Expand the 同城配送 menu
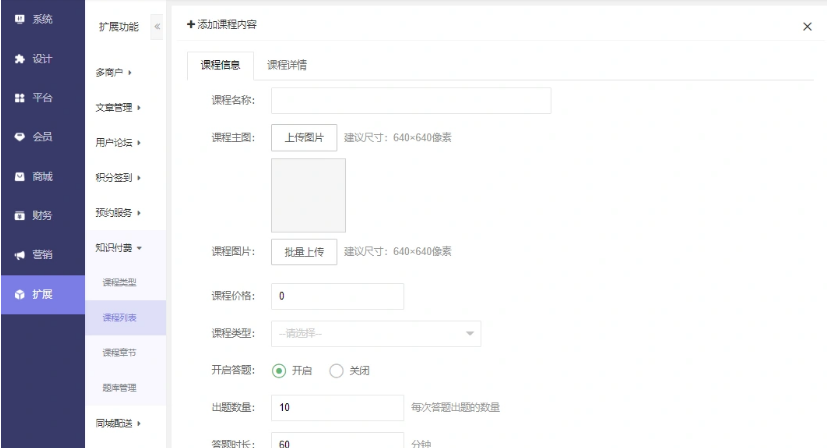Image resolution: width=827 pixels, height=448 pixels. [x=118, y=423]
